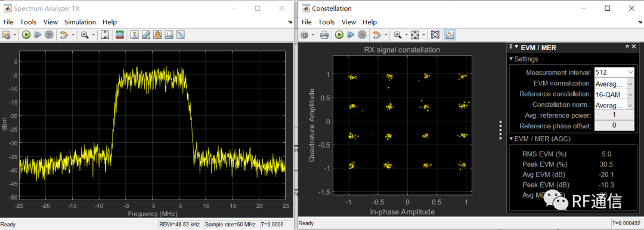Click the spectrum settings icon in Spectrum Analyzer
The width and height of the screenshot is (644, 230).
[x=120, y=35]
